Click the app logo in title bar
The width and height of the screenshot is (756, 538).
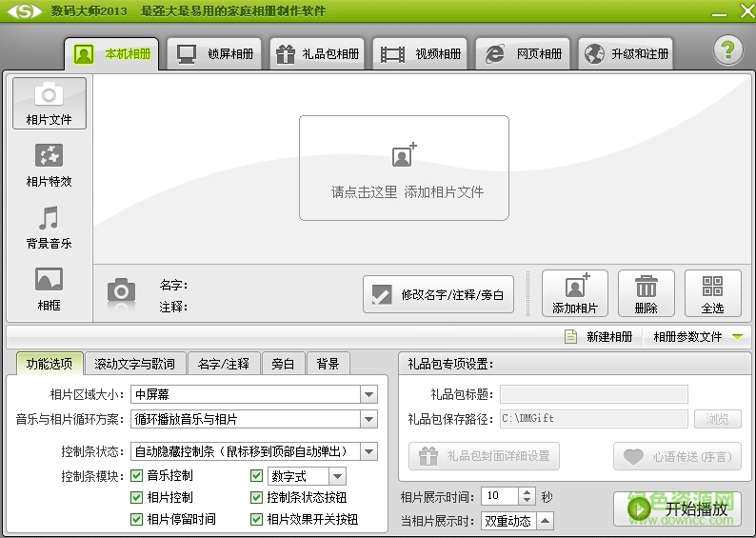(24, 10)
